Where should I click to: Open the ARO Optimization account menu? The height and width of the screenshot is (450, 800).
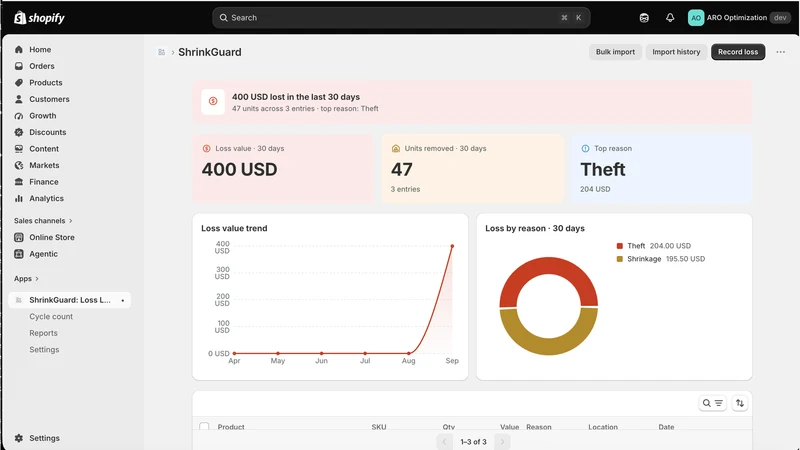pos(739,18)
